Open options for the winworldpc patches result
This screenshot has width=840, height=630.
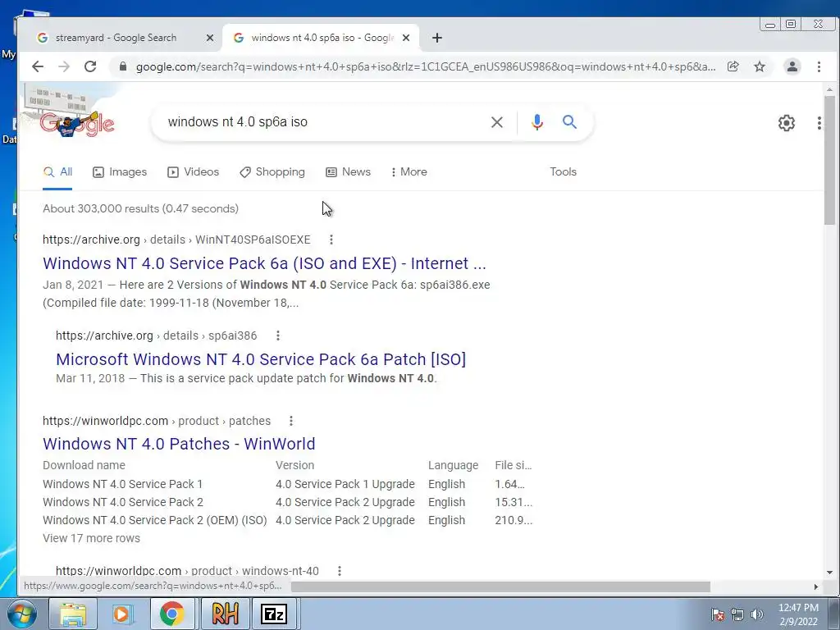point(291,421)
